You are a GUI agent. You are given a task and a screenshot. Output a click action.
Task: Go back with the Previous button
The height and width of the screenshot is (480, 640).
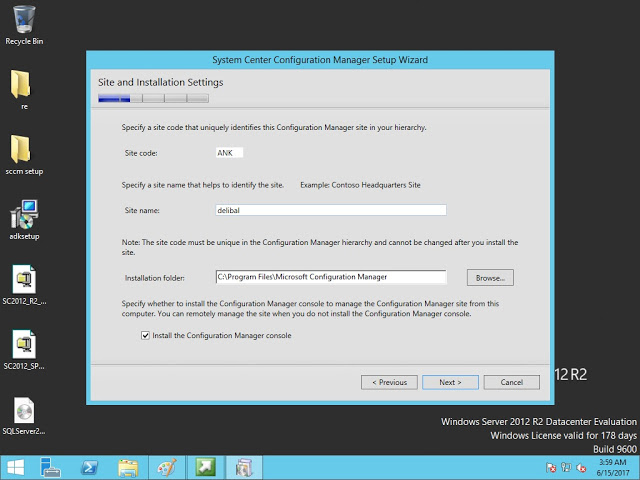point(389,382)
